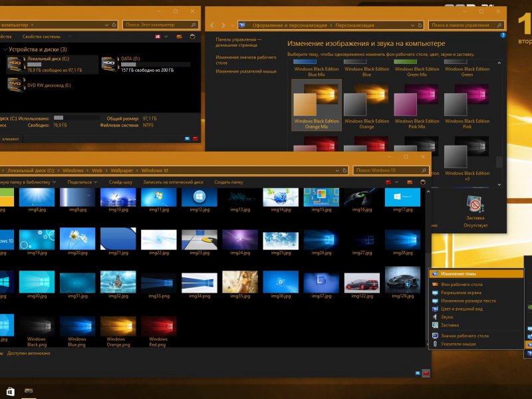This screenshot has width=532, height=399.
Task: Open address dropdown in Windows 10 folder window
Action: click(337, 170)
